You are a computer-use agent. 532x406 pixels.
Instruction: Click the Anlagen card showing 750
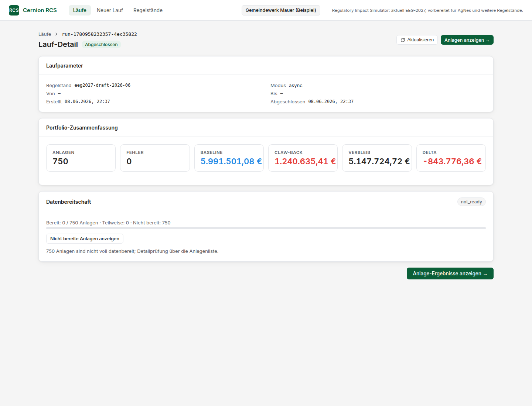81,158
